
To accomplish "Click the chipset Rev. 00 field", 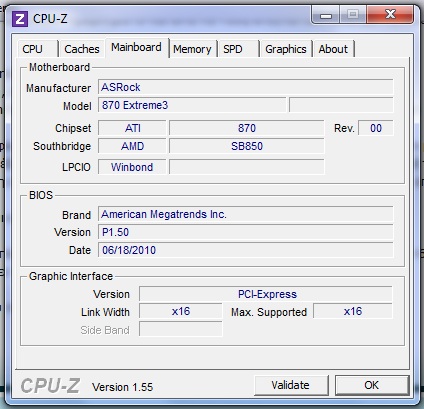I will point(376,128).
